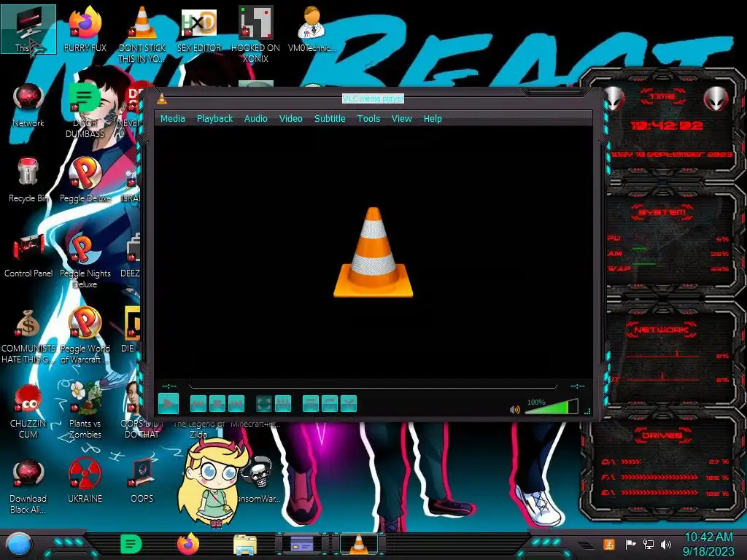Select the HxD editor desktop shortcut
Screen dimensions: 747x560
199,29
